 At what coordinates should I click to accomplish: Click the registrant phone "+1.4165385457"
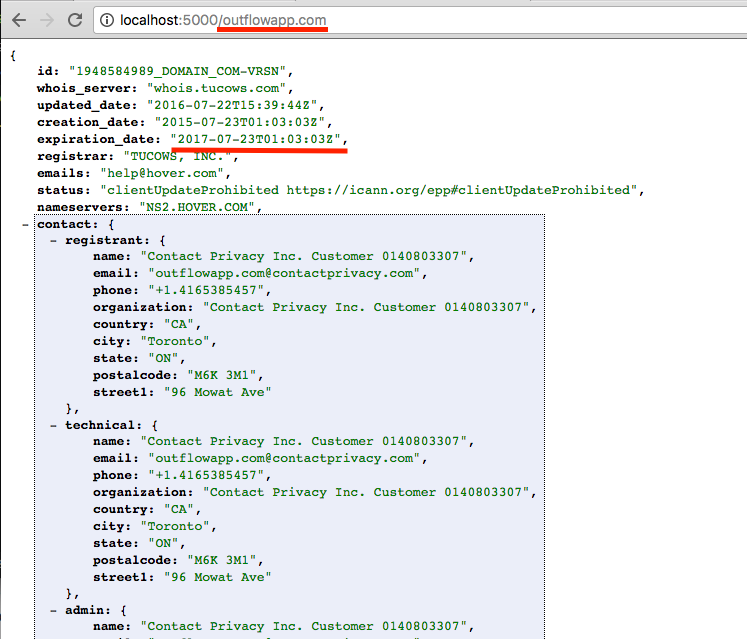206,290
